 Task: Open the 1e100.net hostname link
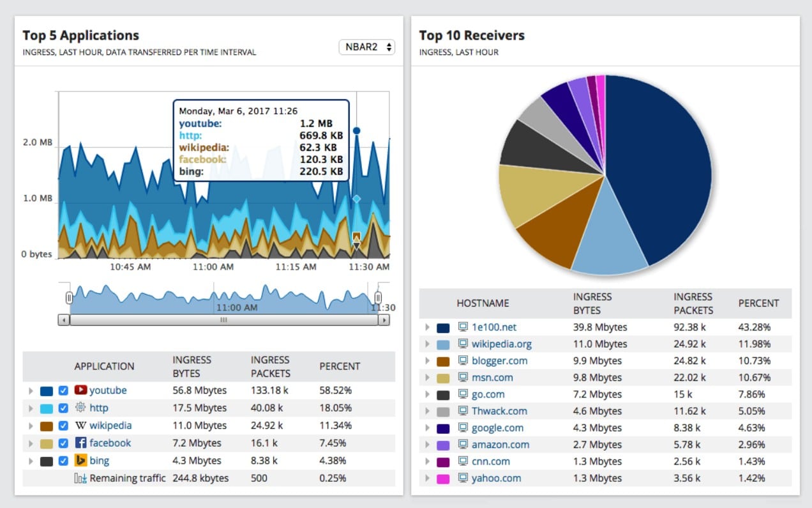tap(494, 327)
